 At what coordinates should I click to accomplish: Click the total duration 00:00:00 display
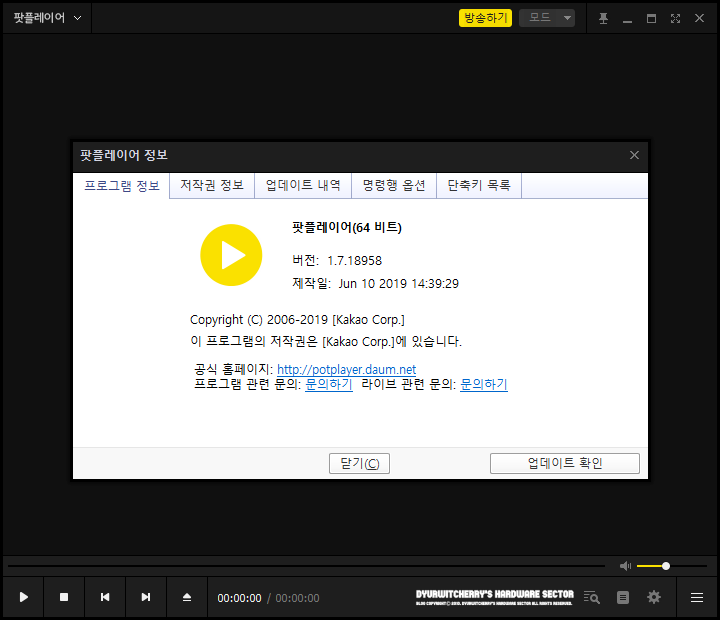pos(297,598)
